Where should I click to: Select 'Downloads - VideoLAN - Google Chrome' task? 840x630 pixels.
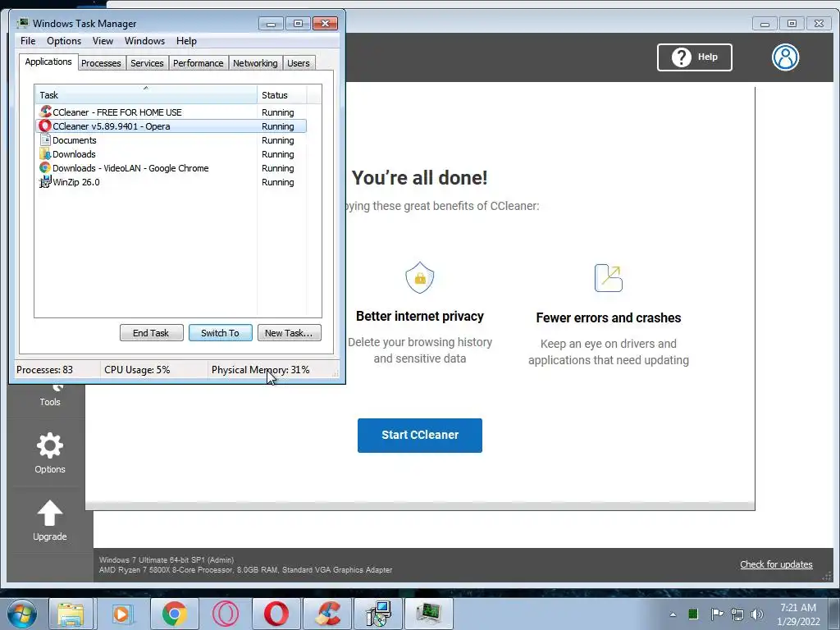[171, 167]
